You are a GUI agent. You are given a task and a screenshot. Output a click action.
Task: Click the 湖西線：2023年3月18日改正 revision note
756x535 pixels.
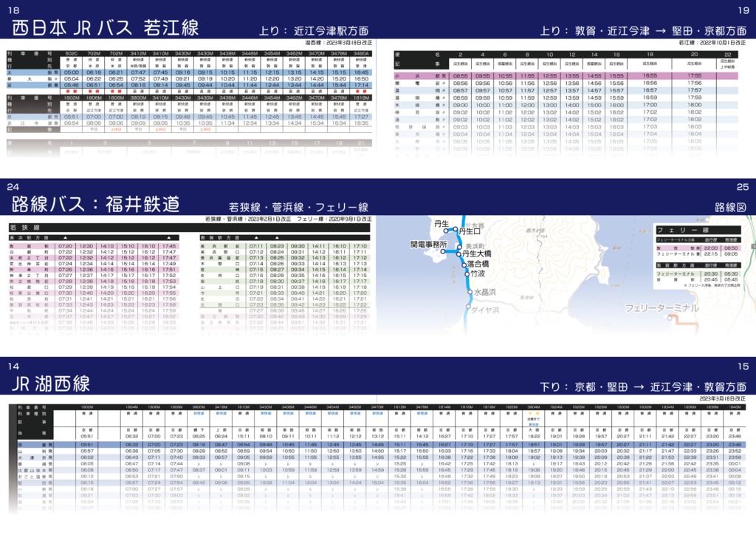pos(338,42)
